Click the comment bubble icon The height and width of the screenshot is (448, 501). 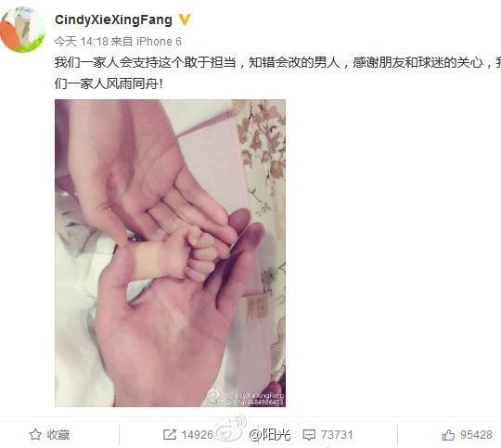[309, 435]
